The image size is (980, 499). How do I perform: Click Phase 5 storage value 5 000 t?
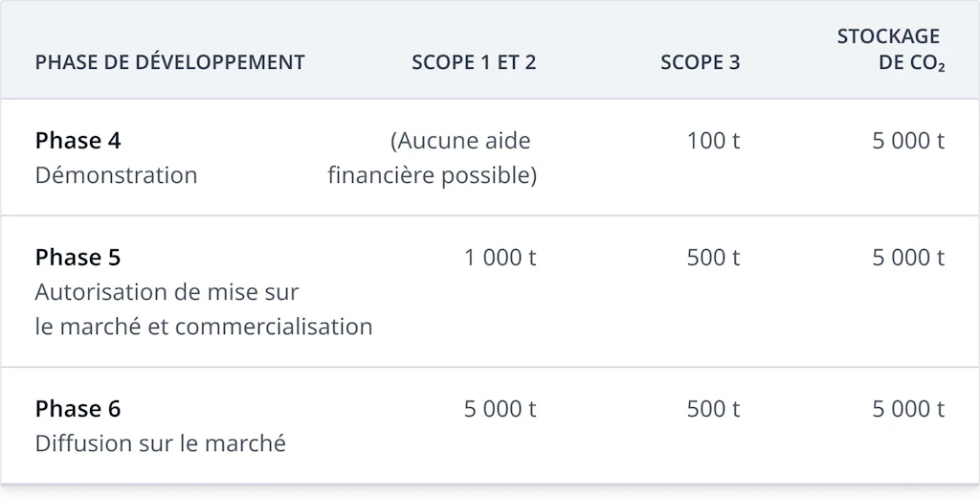[x=907, y=258]
